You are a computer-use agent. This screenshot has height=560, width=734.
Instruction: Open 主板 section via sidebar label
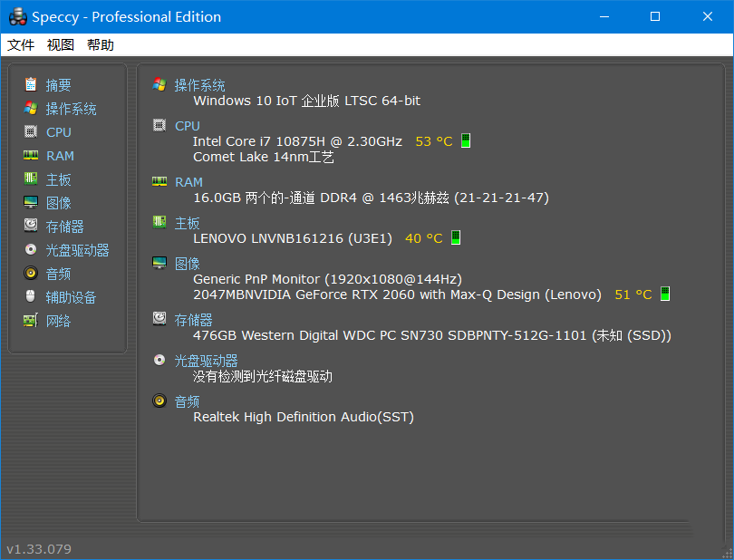click(59, 179)
